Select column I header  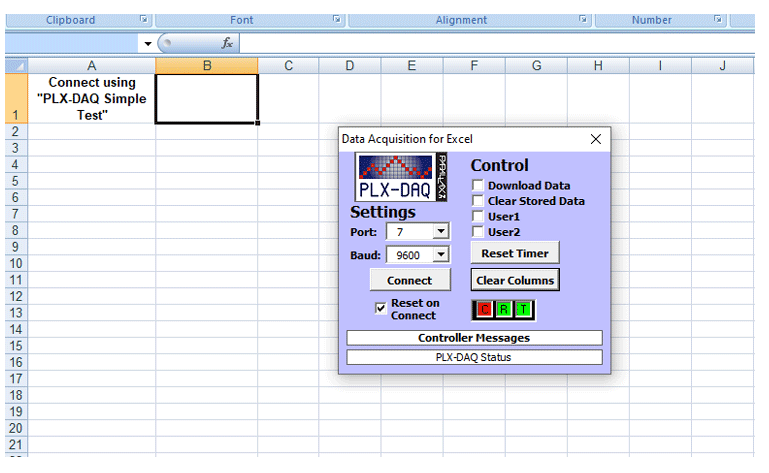[661, 66]
